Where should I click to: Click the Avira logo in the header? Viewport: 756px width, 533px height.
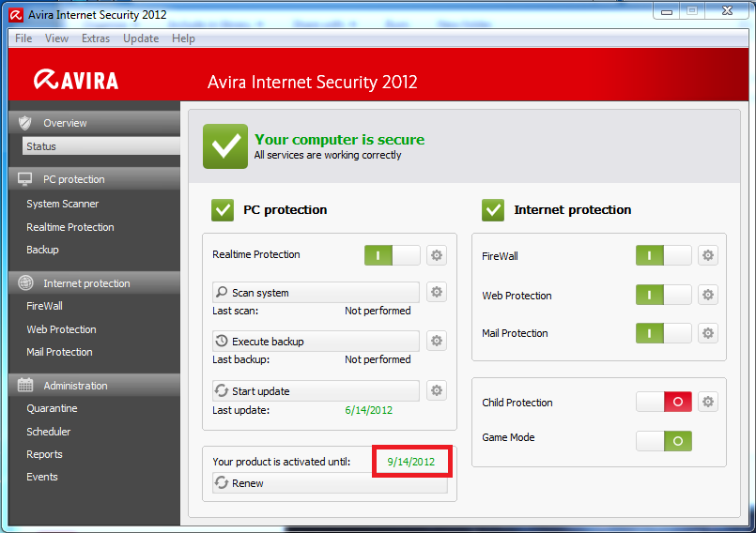76,80
